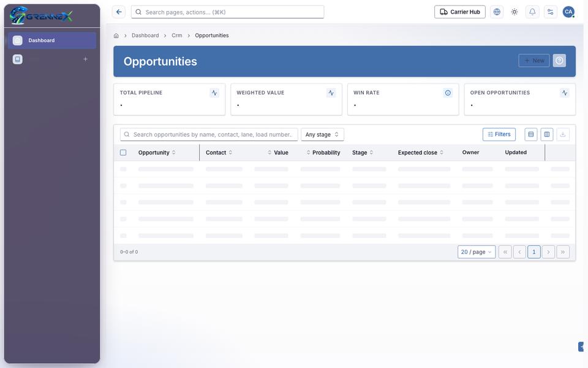Open the column visibility icon
This screenshot has width=588, height=368.
pyautogui.click(x=547, y=134)
